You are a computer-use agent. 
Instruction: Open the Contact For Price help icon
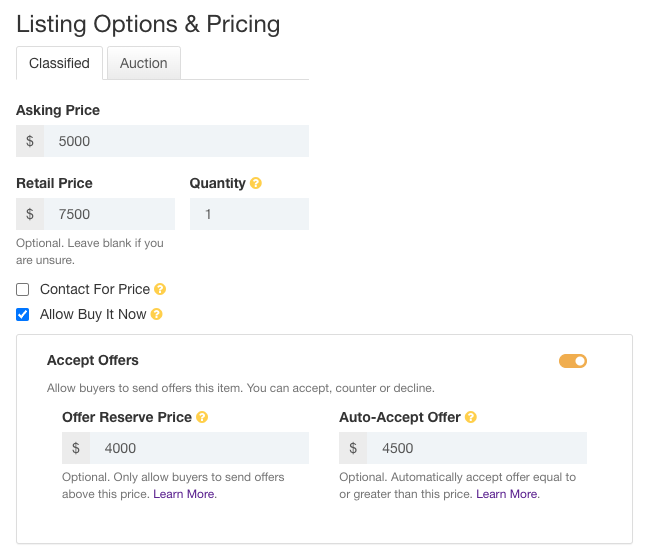coord(160,289)
